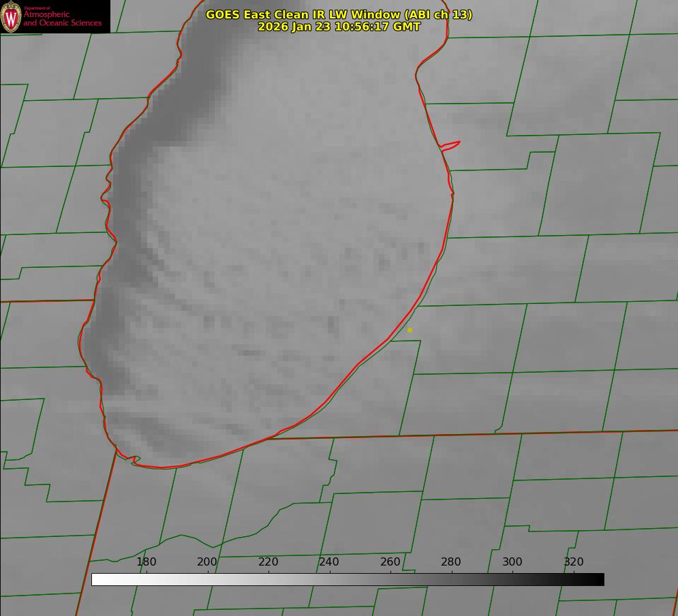Click the colorbar label '180'
The width and height of the screenshot is (678, 616).
146,561
